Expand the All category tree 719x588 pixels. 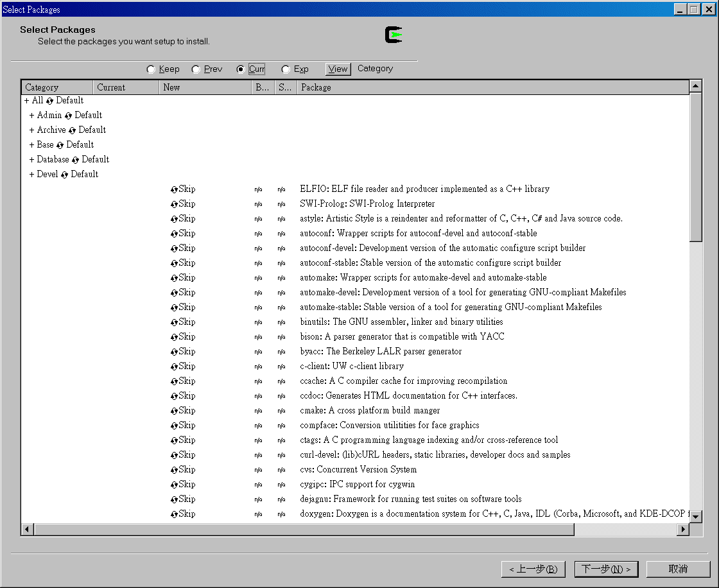[x=26, y=100]
